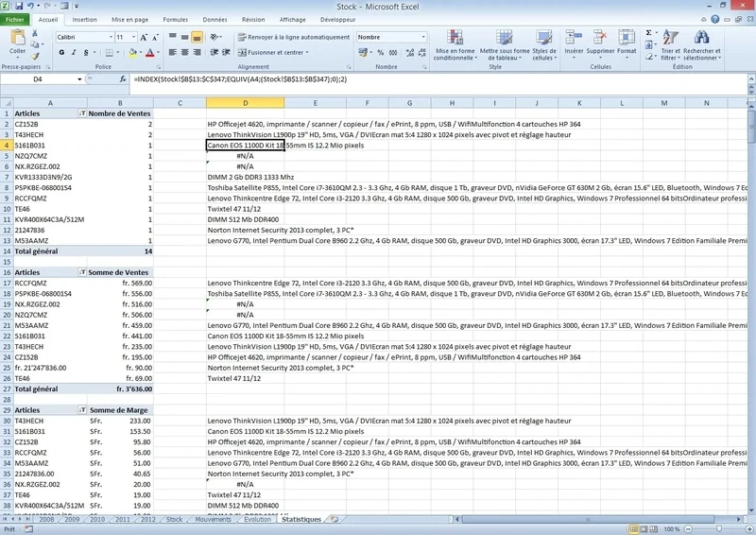
Task: Open the Fichier tab
Action: [x=15, y=20]
